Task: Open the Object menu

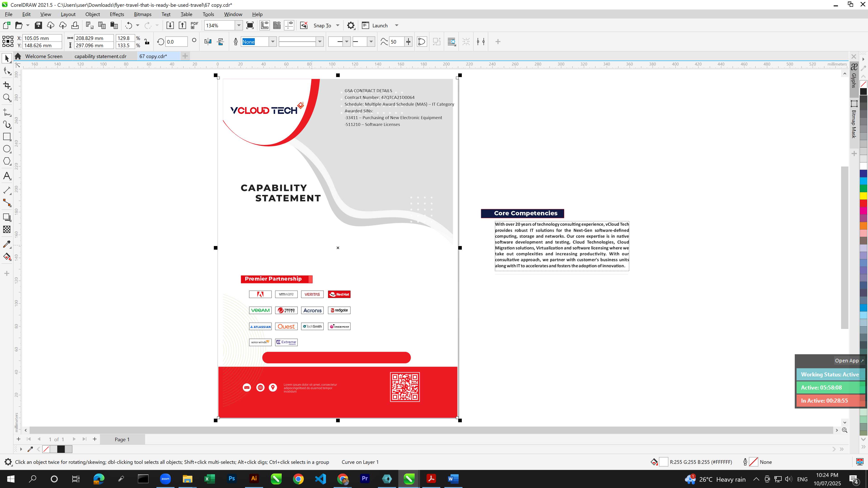Action: (x=93, y=14)
